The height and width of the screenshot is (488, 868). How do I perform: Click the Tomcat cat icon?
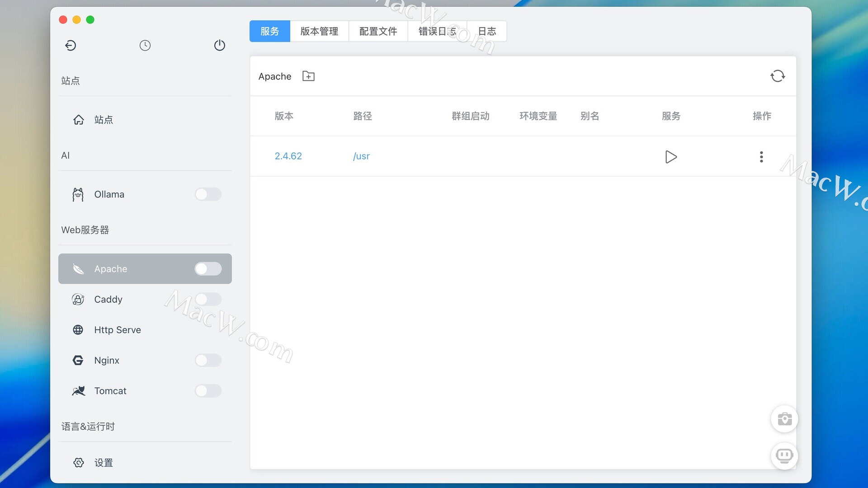click(x=78, y=391)
